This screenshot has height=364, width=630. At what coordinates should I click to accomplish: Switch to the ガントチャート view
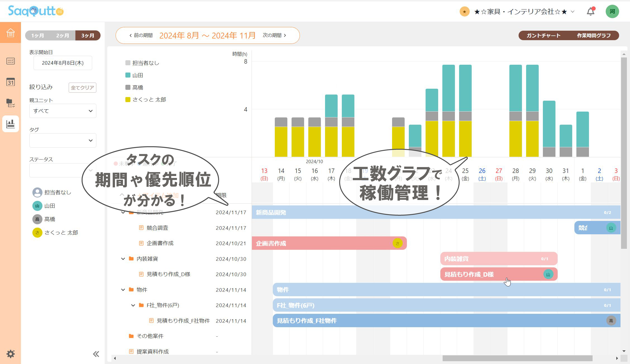coord(543,35)
